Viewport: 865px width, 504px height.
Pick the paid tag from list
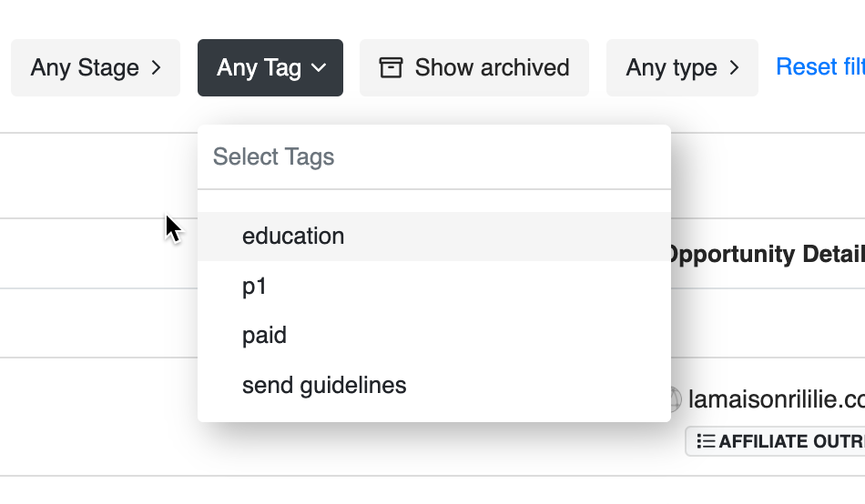pyautogui.click(x=264, y=336)
